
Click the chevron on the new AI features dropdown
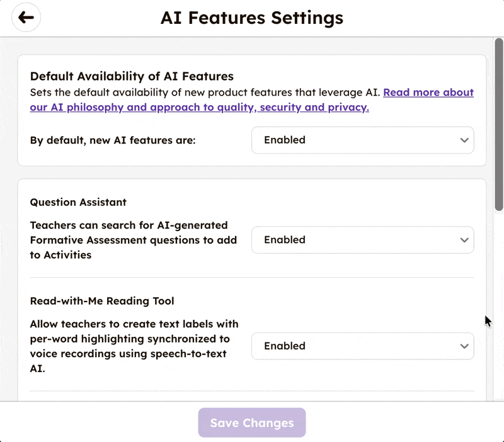[464, 140]
